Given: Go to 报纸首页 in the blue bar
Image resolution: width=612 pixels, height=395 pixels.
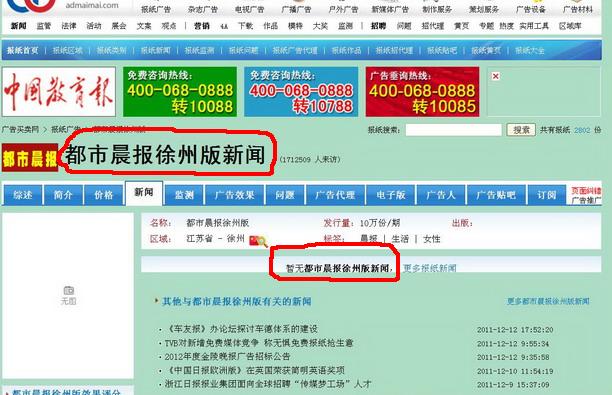Looking at the screenshot, I should click(23, 50).
